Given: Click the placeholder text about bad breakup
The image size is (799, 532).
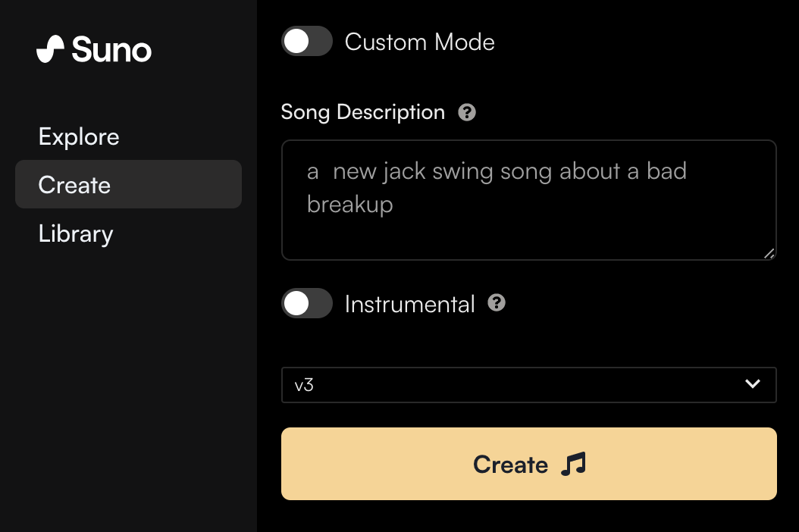Looking at the screenshot, I should (x=497, y=188).
